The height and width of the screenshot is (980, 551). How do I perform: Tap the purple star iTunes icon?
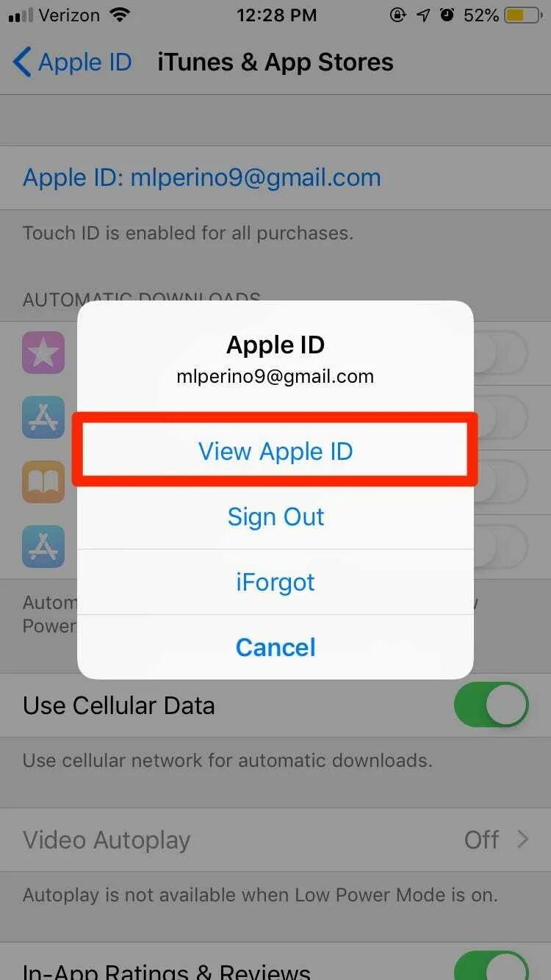pos(43,353)
